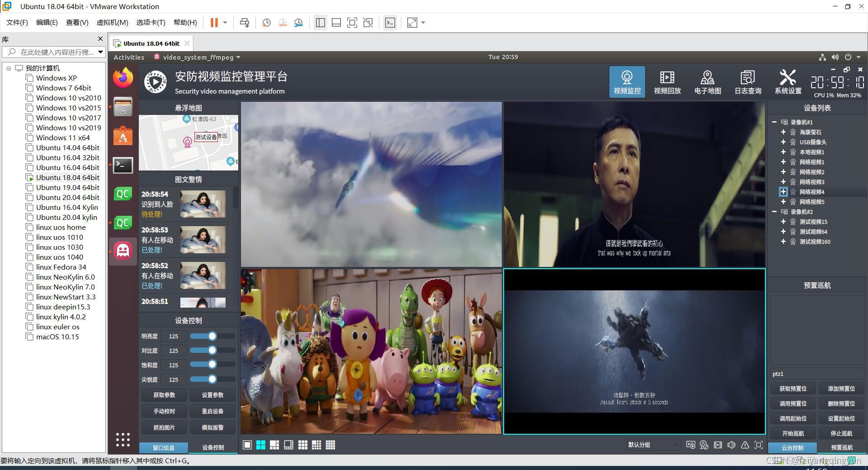Click the 重启设备 button
The image size is (868, 470).
[x=212, y=411]
